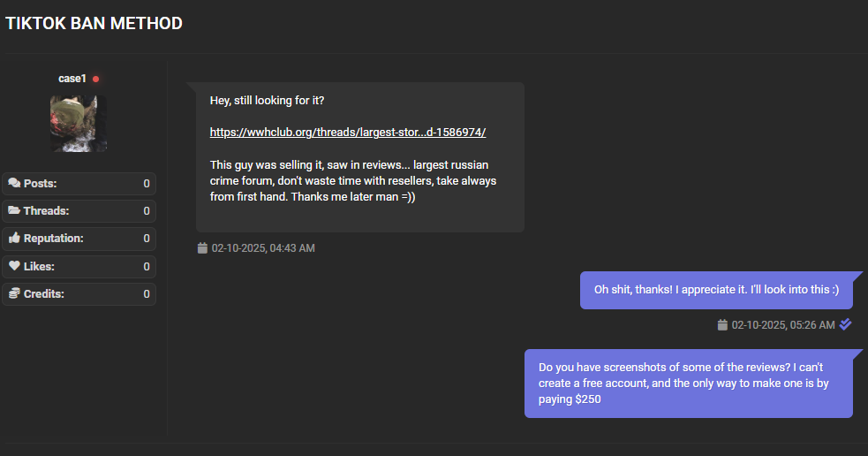Click the Threads folder icon
The height and width of the screenshot is (456, 868).
tap(14, 210)
